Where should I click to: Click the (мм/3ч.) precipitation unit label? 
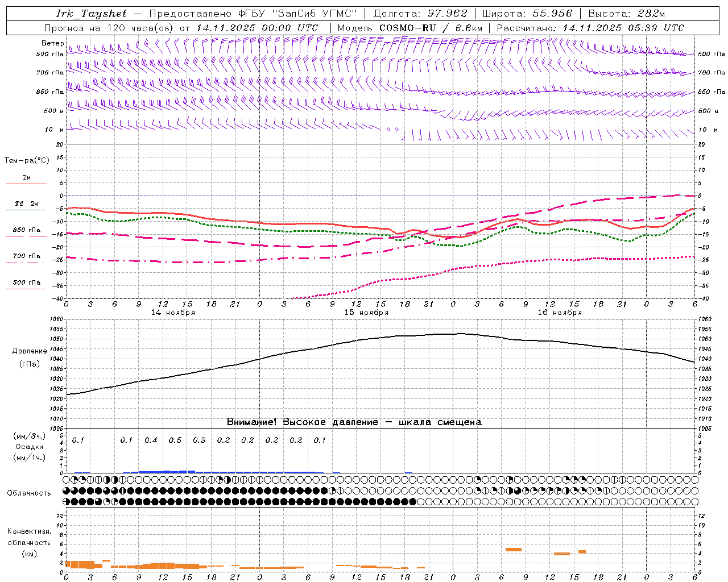[30, 436]
